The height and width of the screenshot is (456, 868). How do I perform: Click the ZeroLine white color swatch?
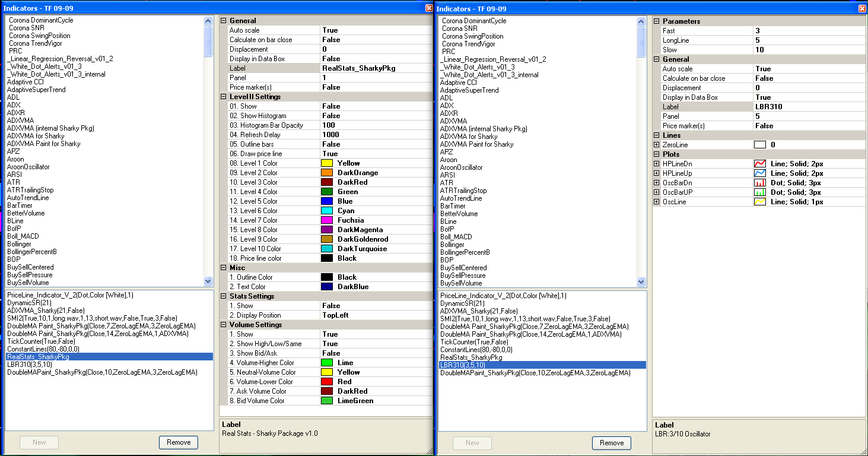760,145
